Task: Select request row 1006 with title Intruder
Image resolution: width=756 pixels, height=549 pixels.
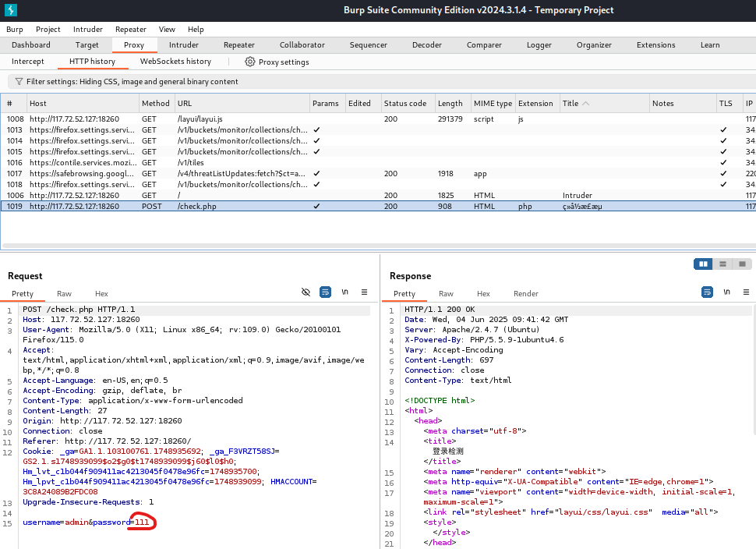Action: coord(378,196)
